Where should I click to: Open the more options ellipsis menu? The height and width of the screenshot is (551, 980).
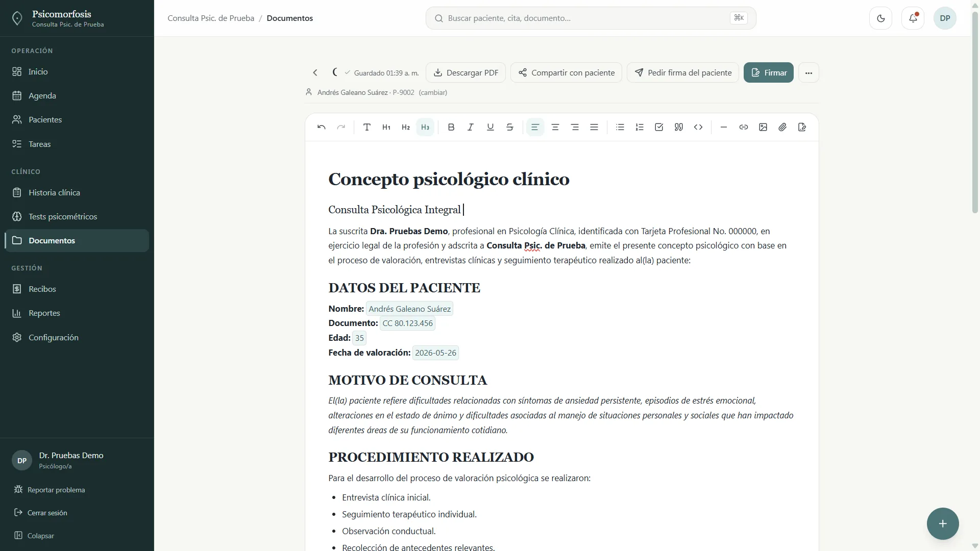(x=808, y=73)
